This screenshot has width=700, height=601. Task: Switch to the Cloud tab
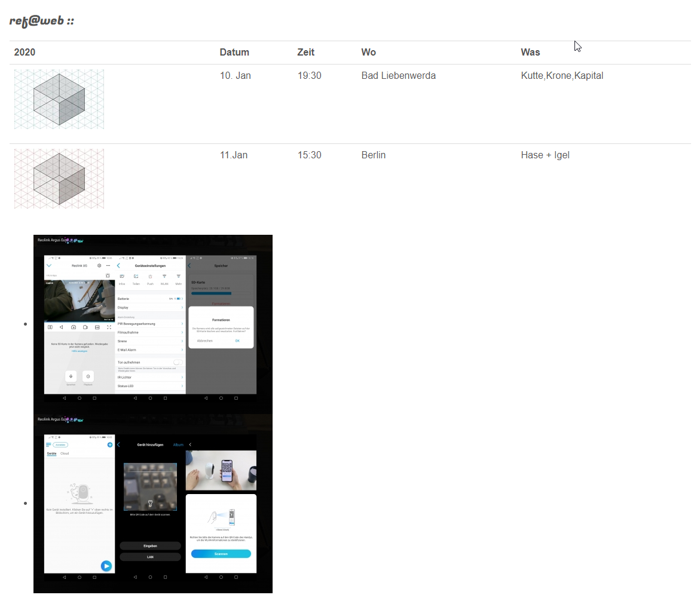pos(65,453)
